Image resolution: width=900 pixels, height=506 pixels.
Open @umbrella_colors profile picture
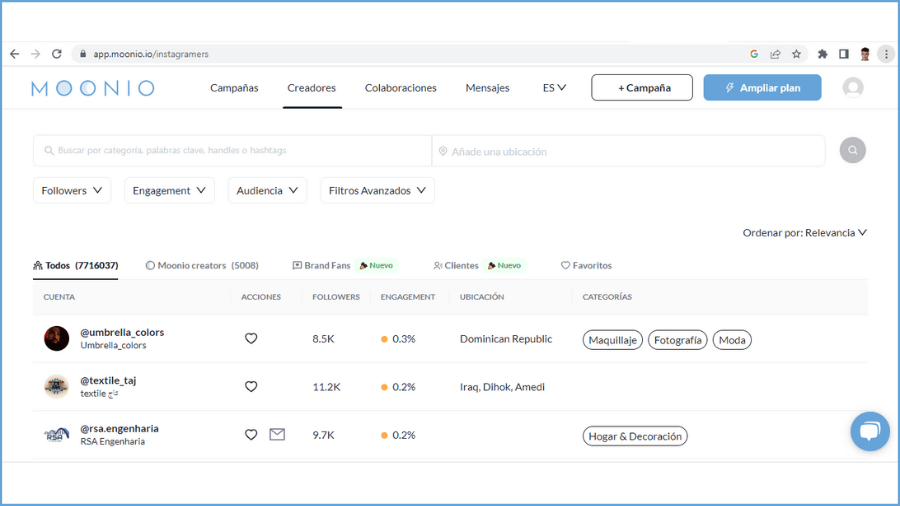[56, 338]
